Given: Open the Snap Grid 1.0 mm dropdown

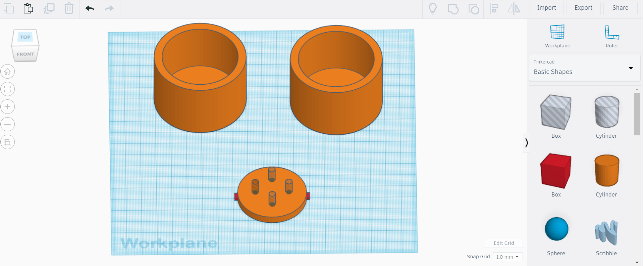Looking at the screenshot, I should coord(507,257).
